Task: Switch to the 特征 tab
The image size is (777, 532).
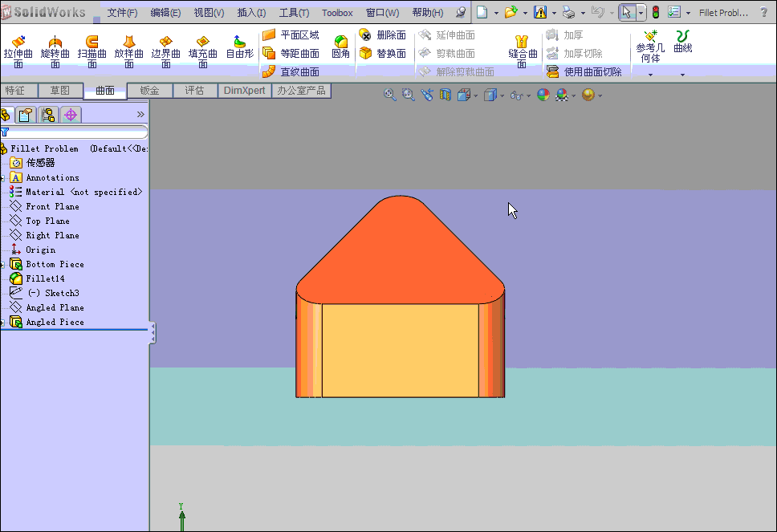Action: pyautogui.click(x=18, y=91)
